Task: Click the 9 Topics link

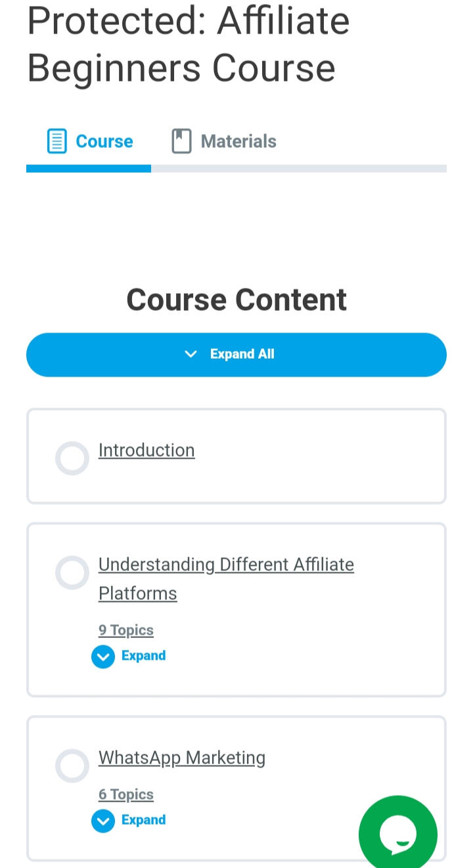Action: (x=126, y=630)
